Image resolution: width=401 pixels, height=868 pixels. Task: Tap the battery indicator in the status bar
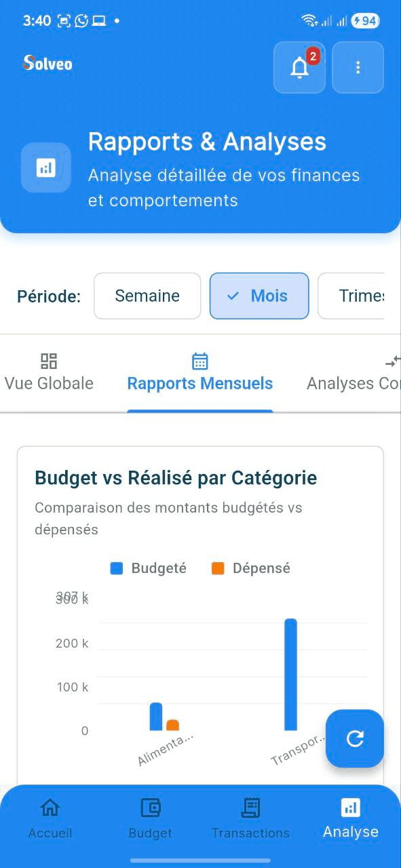click(364, 21)
